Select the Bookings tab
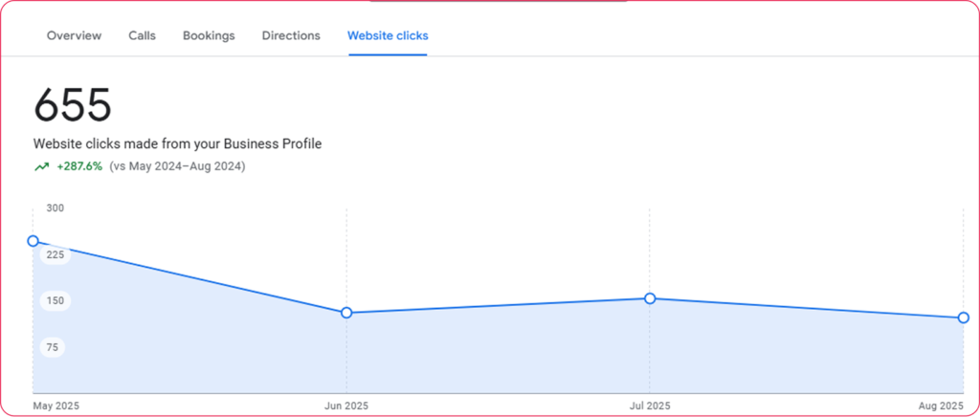Screen dimensions: 980x417 point(209,35)
